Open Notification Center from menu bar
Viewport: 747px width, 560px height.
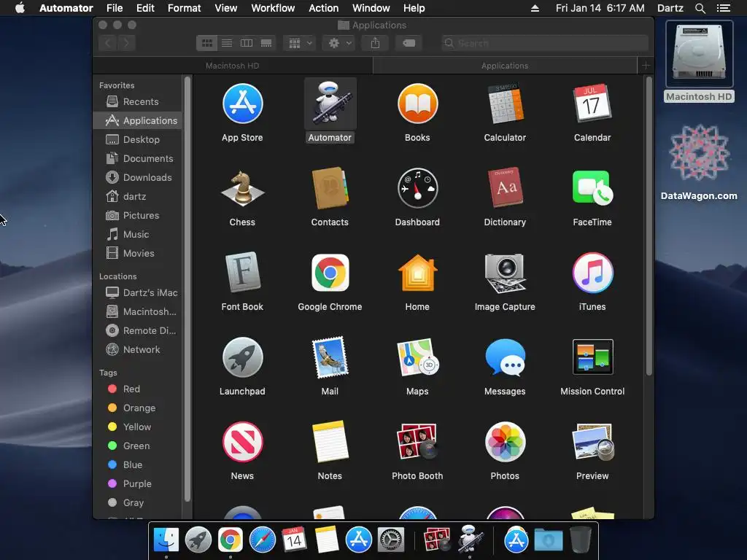click(723, 8)
